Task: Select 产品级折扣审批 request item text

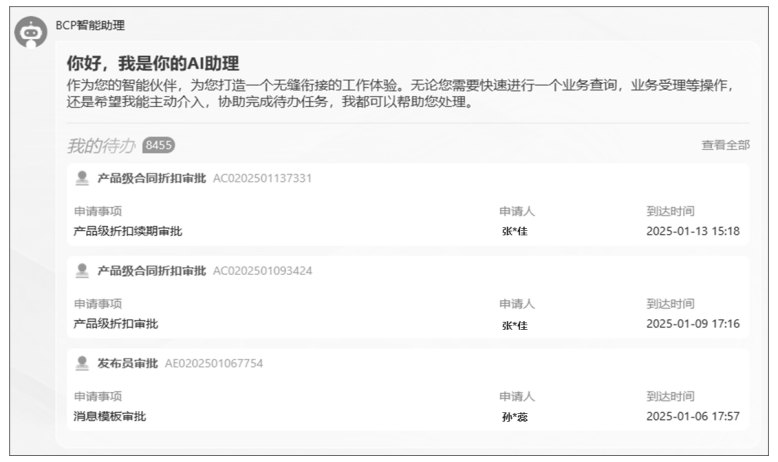Action: [x=116, y=324]
